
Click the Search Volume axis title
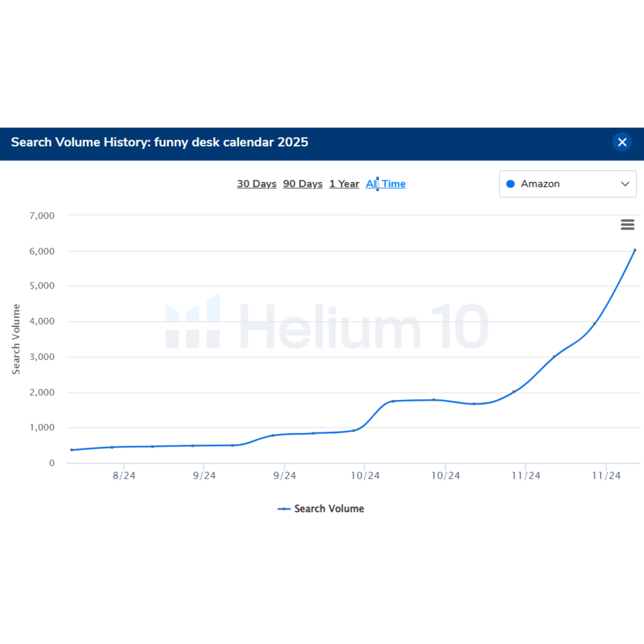[x=16, y=339]
